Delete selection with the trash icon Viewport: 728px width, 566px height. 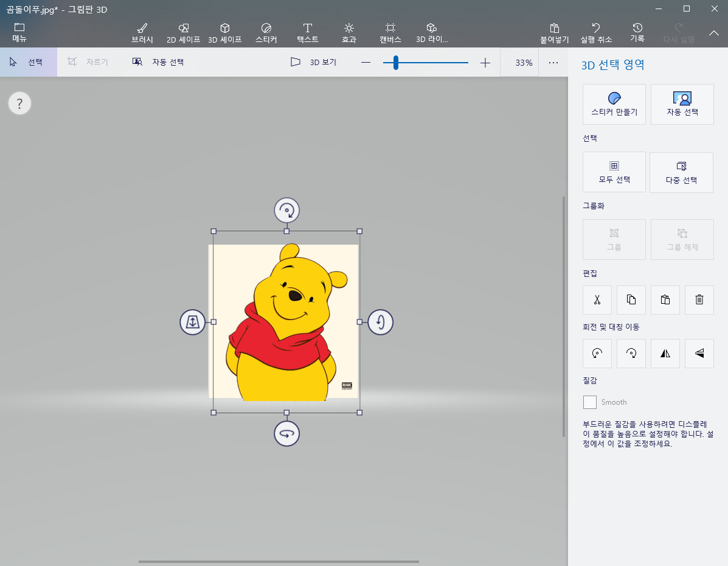pos(699,299)
